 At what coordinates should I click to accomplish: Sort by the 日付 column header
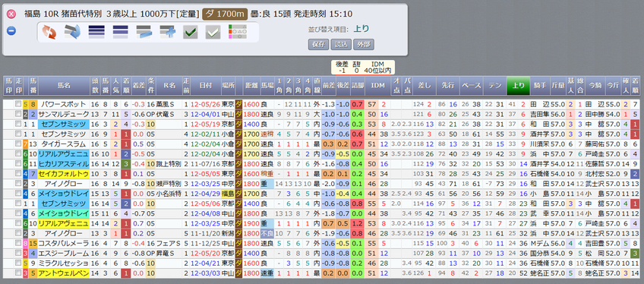pos(206,86)
